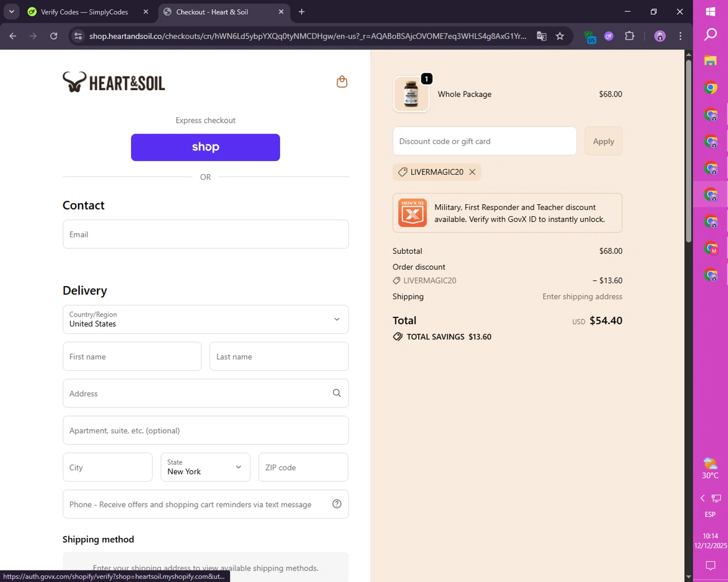Open the Chrome profile avatar

click(660, 36)
